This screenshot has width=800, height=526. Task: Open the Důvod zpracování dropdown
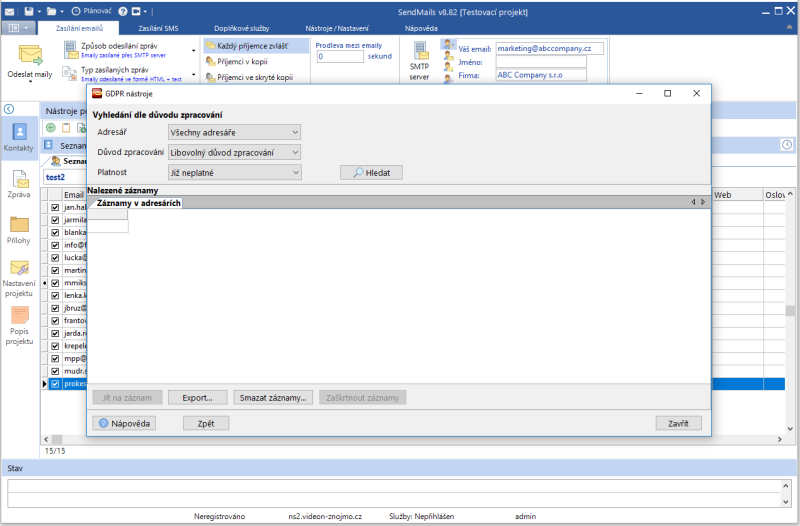pyautogui.click(x=234, y=152)
